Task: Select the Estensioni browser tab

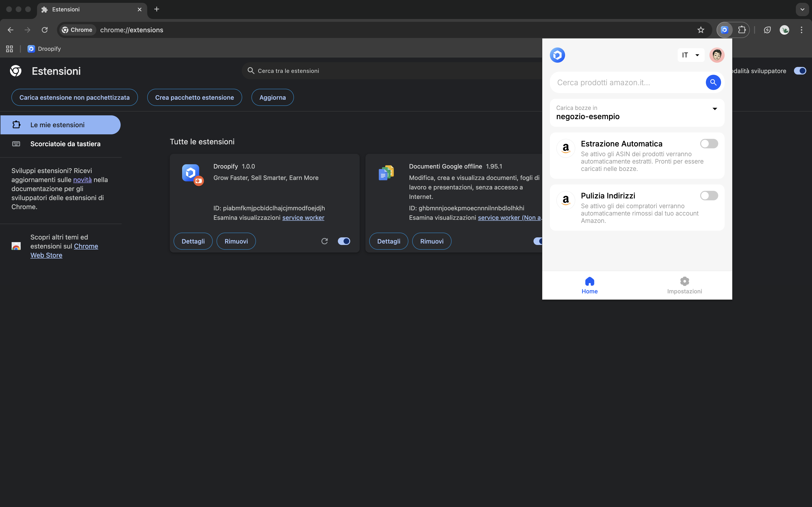Action: (92, 9)
